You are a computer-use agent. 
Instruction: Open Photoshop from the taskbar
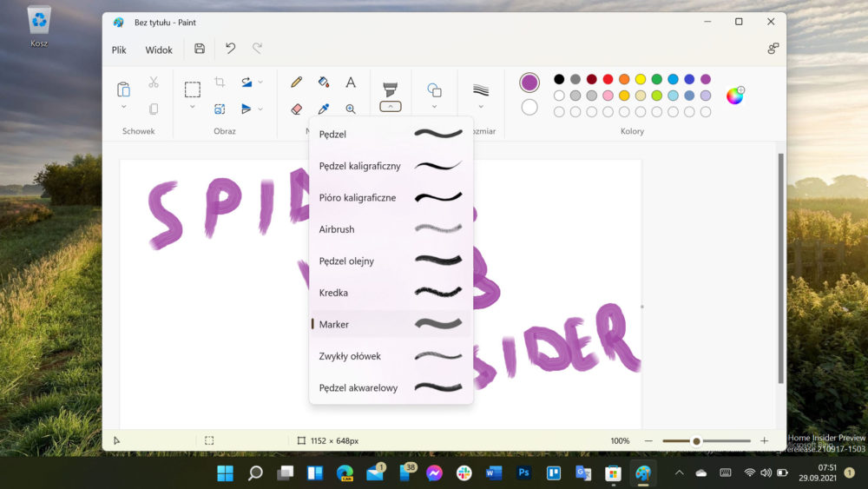[523, 473]
